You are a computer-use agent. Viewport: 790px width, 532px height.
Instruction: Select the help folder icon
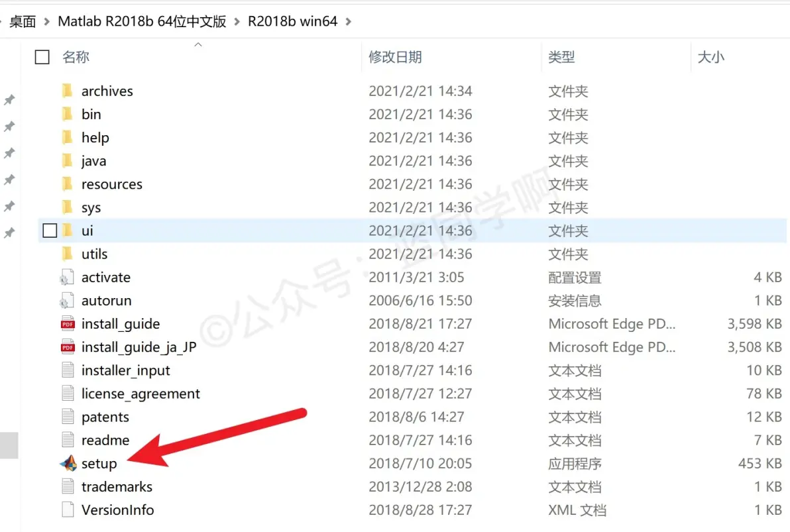pos(67,137)
